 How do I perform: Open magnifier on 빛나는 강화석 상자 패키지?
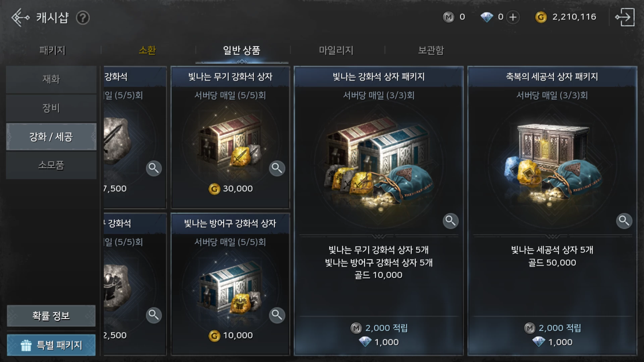pos(450,221)
